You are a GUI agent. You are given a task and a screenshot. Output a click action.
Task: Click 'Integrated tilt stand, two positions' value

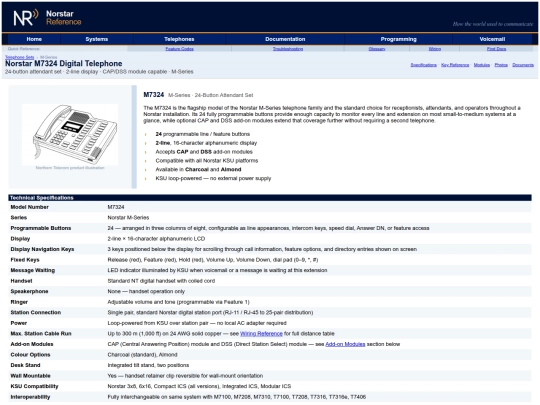[148, 365]
